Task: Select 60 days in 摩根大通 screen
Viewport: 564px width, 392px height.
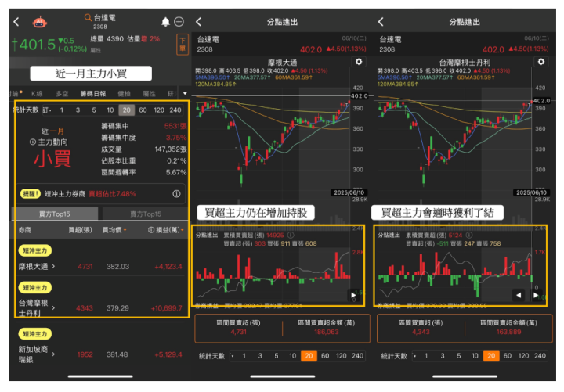Action: 325,356
